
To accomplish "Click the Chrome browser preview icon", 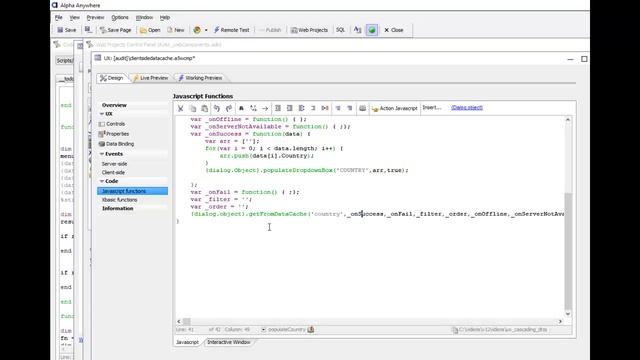I will point(197,30).
